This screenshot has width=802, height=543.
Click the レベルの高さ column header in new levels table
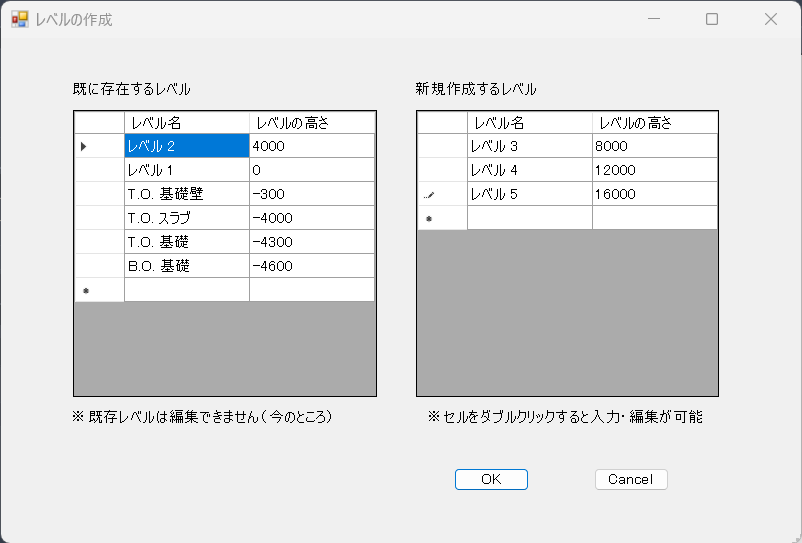tap(654, 123)
